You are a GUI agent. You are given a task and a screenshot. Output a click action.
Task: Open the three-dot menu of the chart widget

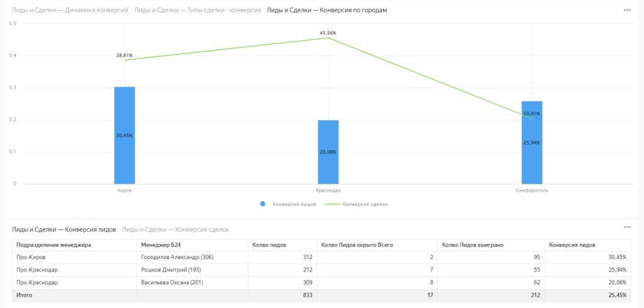point(626,11)
